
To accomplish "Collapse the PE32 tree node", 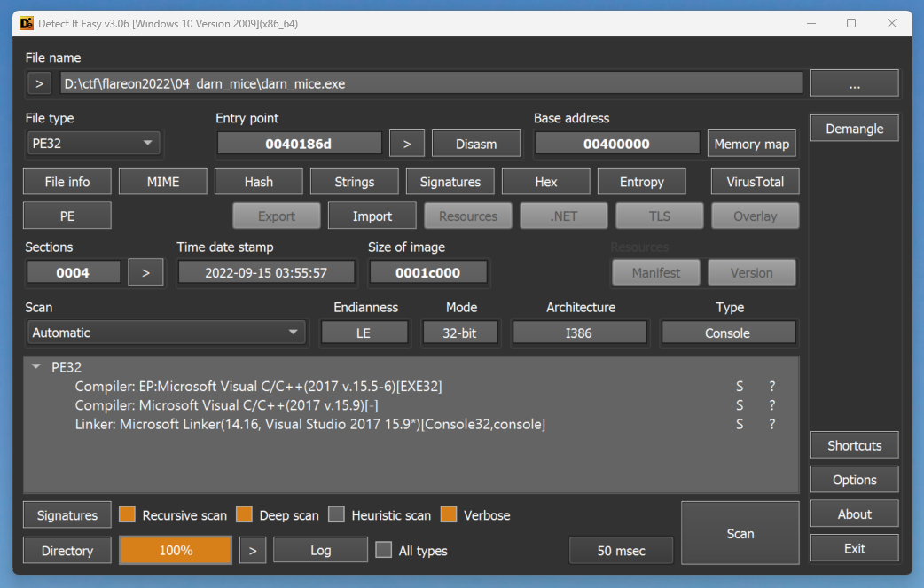I will (x=36, y=366).
